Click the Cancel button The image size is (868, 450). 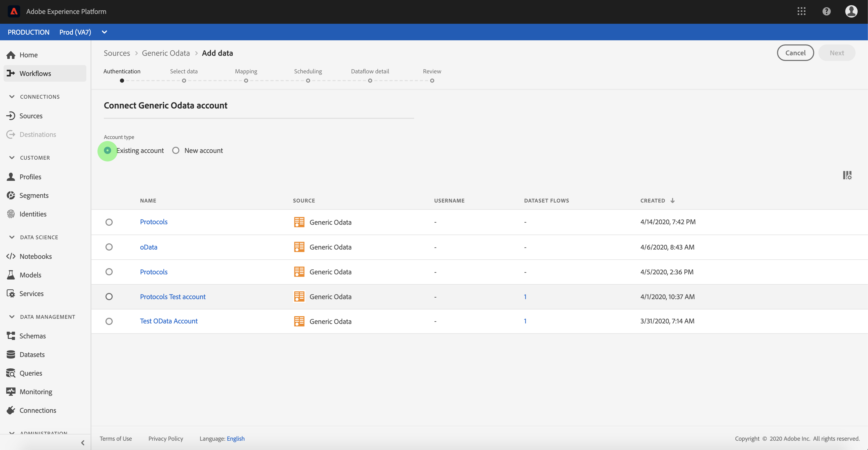(x=795, y=53)
